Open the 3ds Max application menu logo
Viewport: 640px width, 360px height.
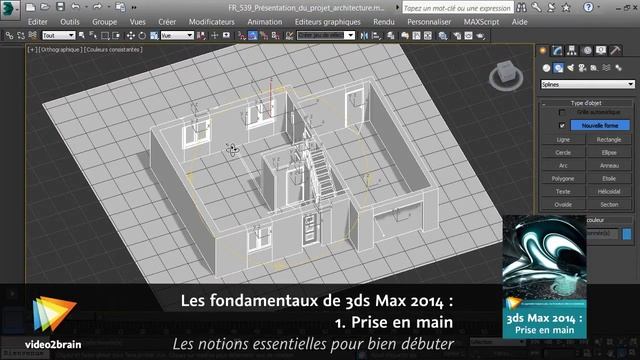[10, 9]
